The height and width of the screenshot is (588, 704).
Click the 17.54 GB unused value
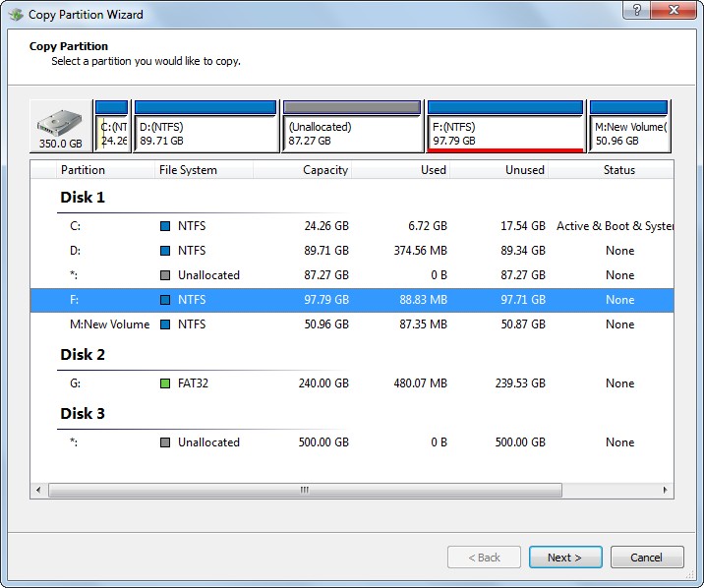pos(523,226)
